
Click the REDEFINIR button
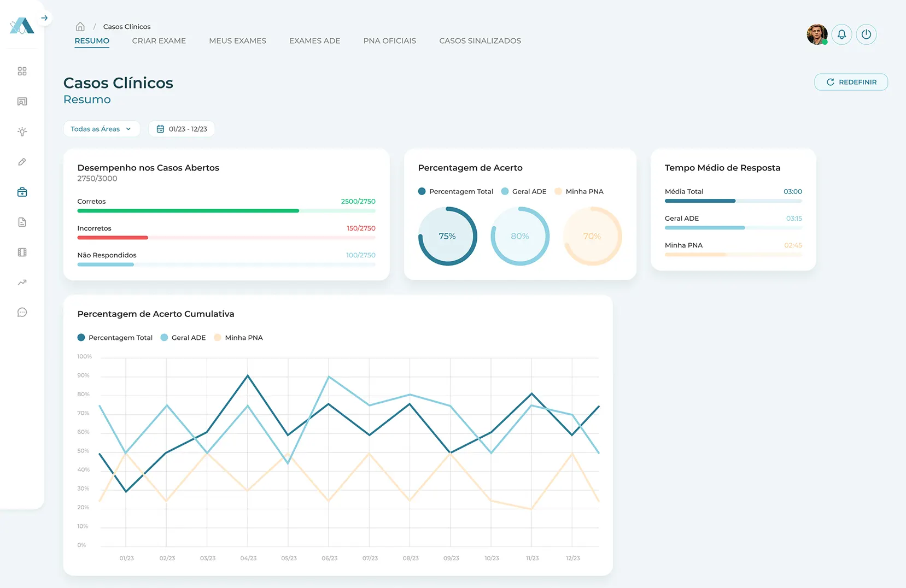click(851, 82)
